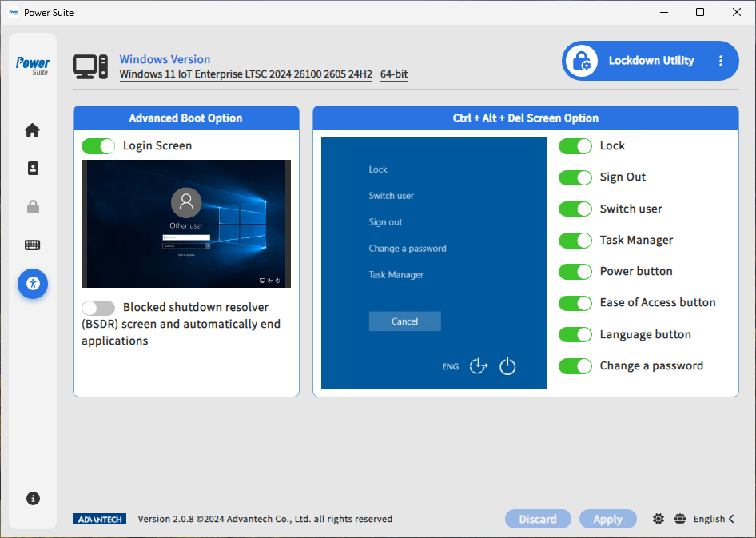This screenshot has width=756, height=538.
Task: Open the keyboard settings sidebar icon
Action: (32, 245)
